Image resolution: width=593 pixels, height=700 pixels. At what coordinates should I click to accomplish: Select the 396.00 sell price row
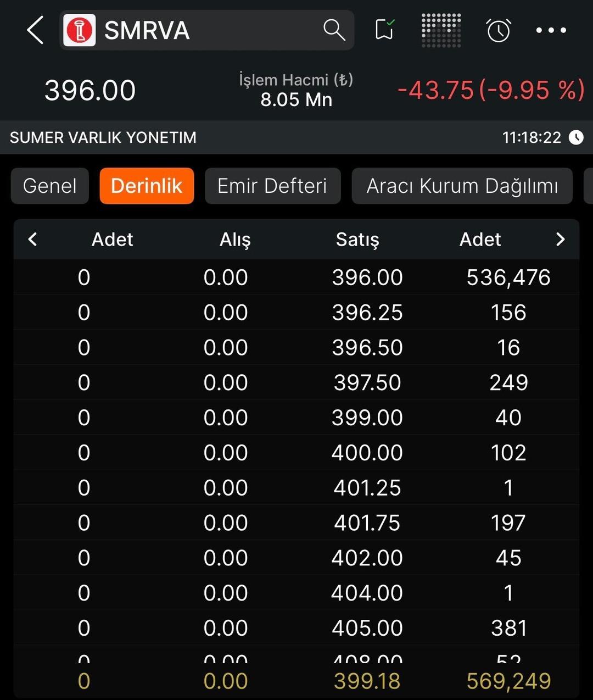(367, 277)
